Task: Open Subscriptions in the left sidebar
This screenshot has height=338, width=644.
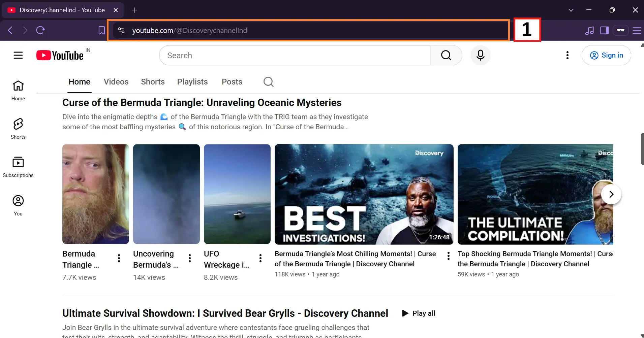Action: tap(18, 167)
